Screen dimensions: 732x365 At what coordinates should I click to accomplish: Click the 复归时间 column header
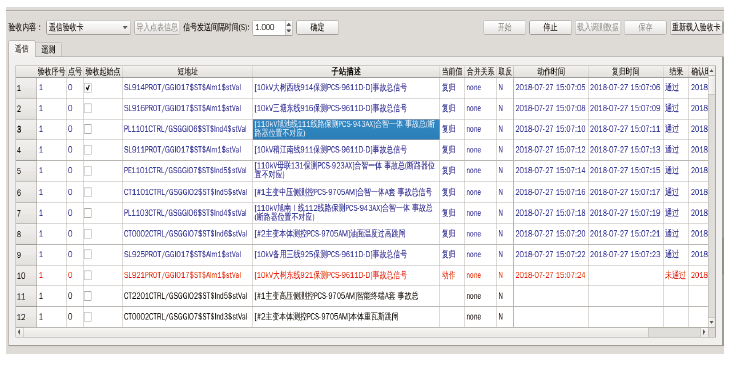(x=626, y=71)
